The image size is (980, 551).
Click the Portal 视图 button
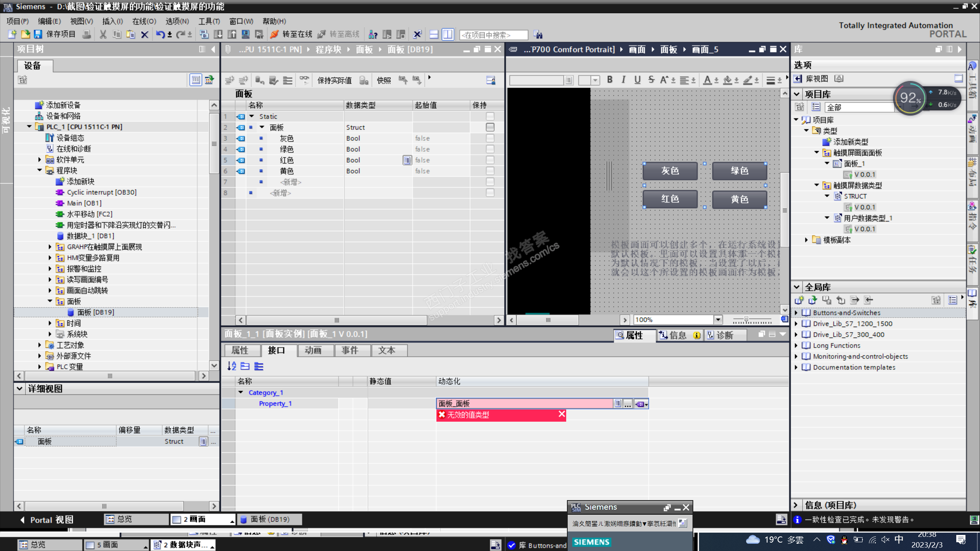coord(46,520)
